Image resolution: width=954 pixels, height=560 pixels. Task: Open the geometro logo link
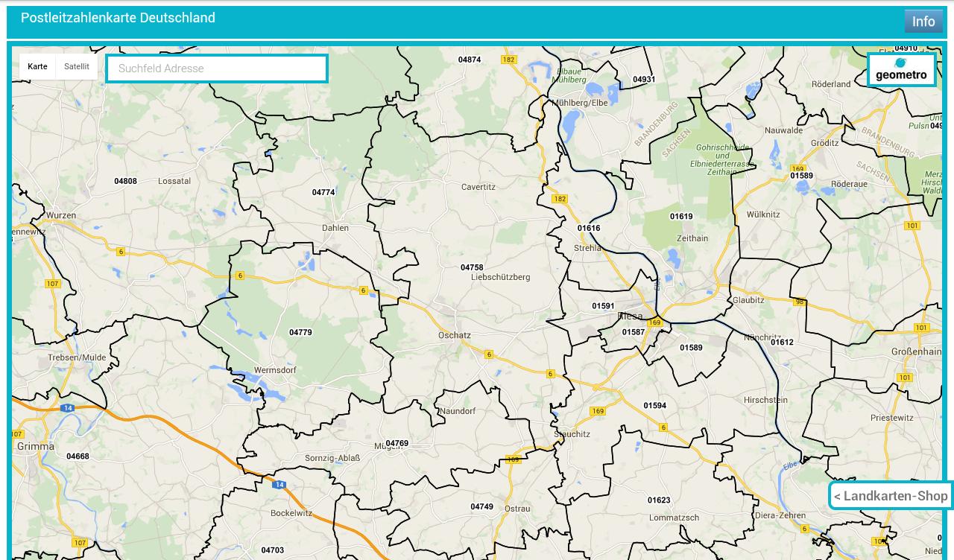coord(901,69)
